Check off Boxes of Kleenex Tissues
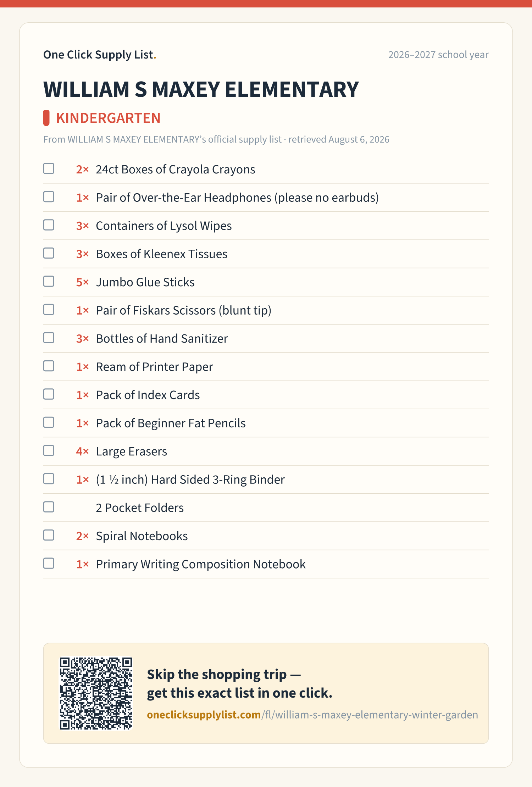532x787 pixels. pyautogui.click(x=49, y=253)
